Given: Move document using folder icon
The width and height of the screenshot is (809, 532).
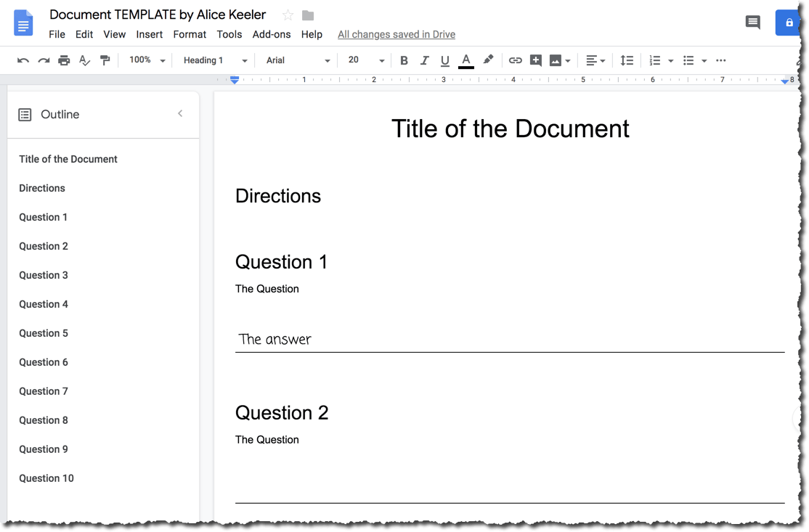Looking at the screenshot, I should 308,15.
